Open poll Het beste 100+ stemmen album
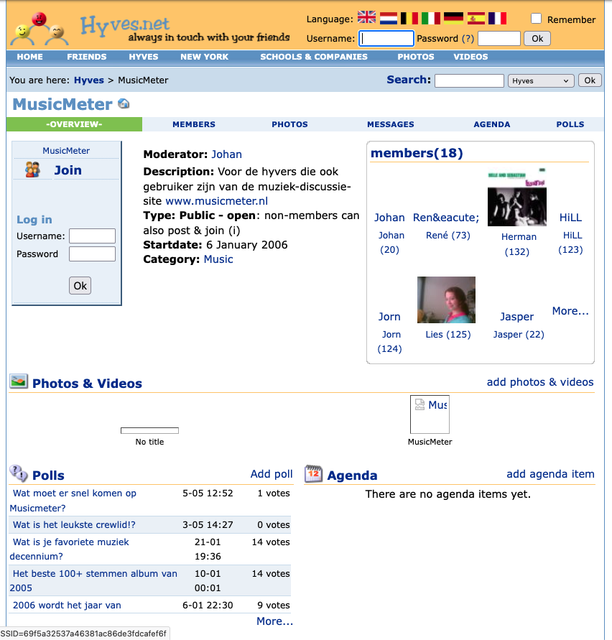 pos(93,580)
